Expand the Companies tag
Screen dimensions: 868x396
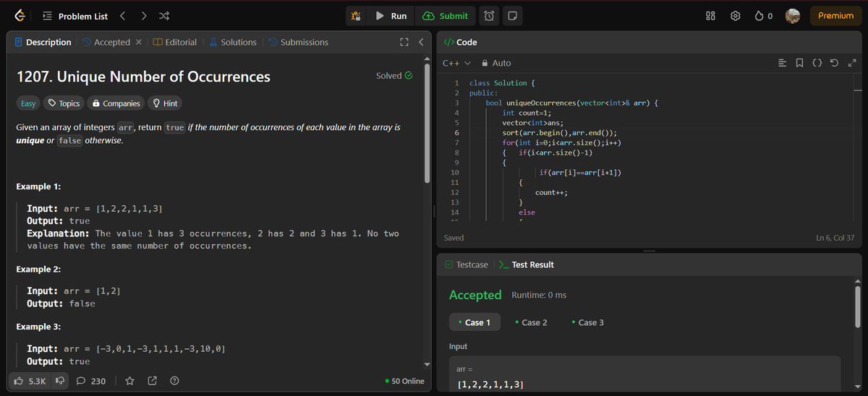[x=116, y=103]
